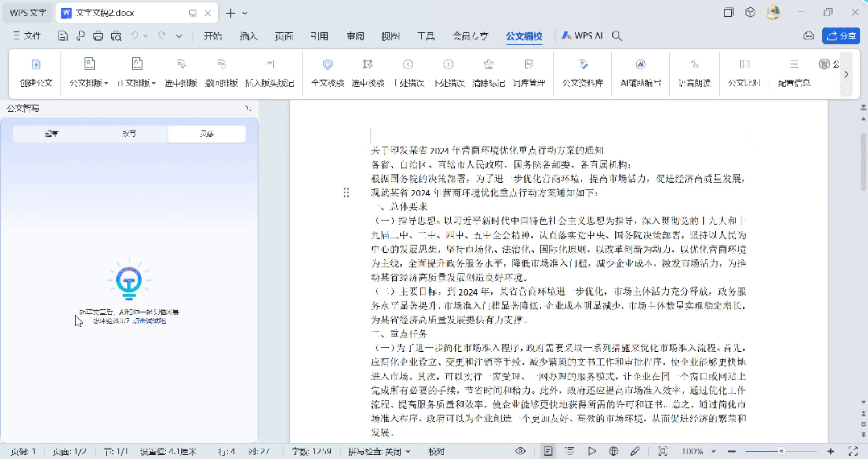Switch to the 审阅 Review tab
Screen dimensions: 868x459
click(x=355, y=36)
